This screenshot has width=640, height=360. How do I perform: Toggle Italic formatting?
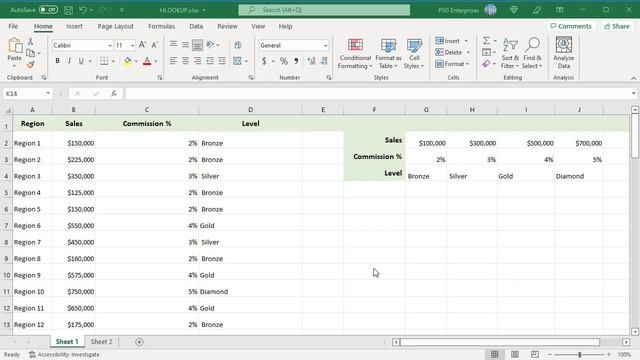click(x=69, y=61)
